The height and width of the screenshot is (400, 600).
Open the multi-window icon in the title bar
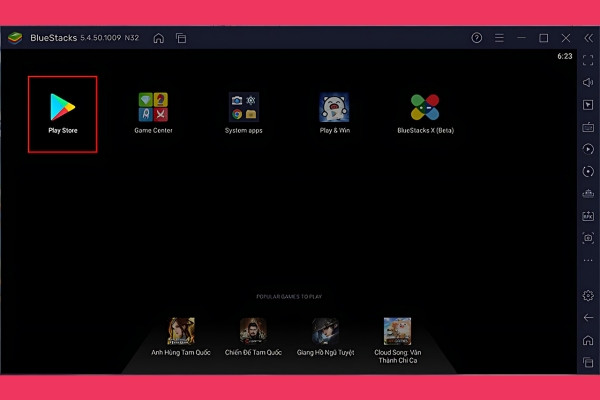[181, 38]
